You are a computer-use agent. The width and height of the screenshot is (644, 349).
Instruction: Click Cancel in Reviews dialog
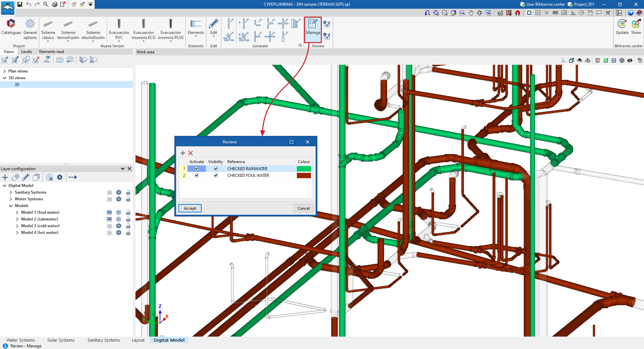pyautogui.click(x=303, y=208)
